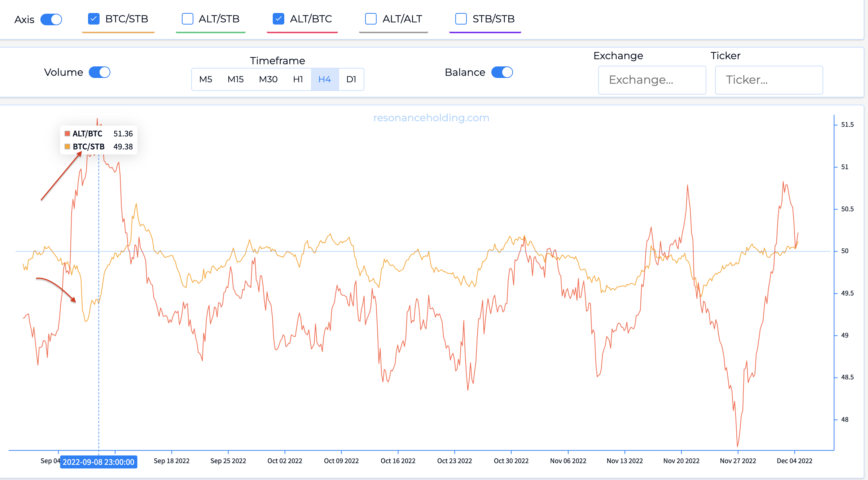Screen dimensions: 868x480
Task: Select the H1 timeframe
Action: pos(298,79)
